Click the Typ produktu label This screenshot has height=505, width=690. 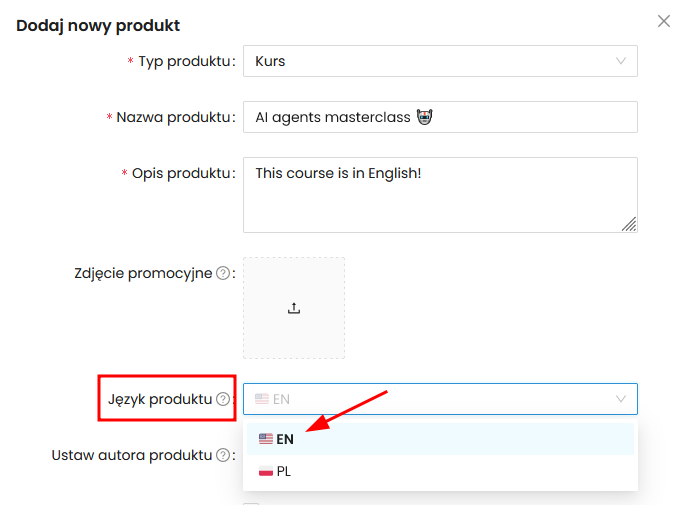(x=185, y=61)
